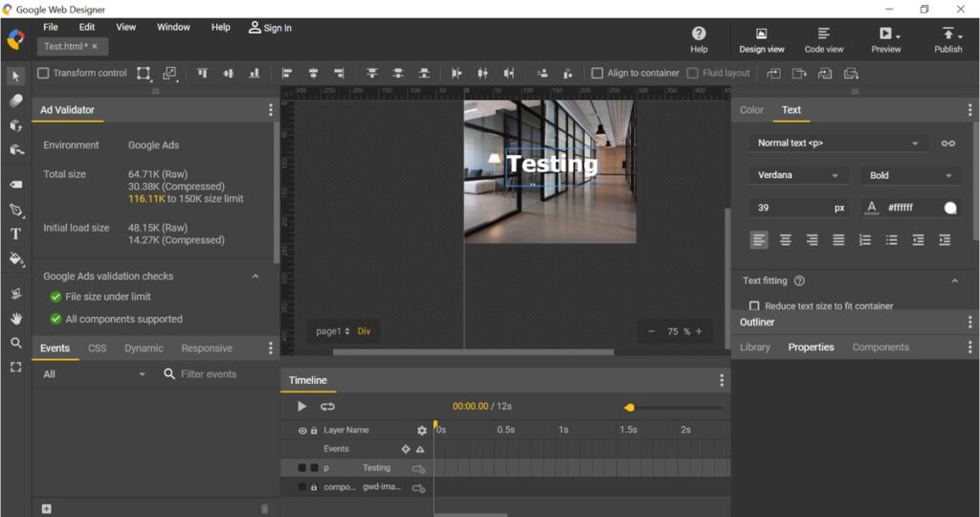Viewport: 980px width, 517px height.
Task: Open the page1 selector dropdown
Action: [332, 331]
